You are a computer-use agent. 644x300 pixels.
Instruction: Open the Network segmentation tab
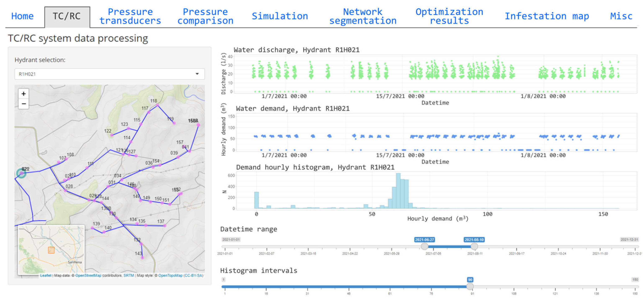[363, 16]
